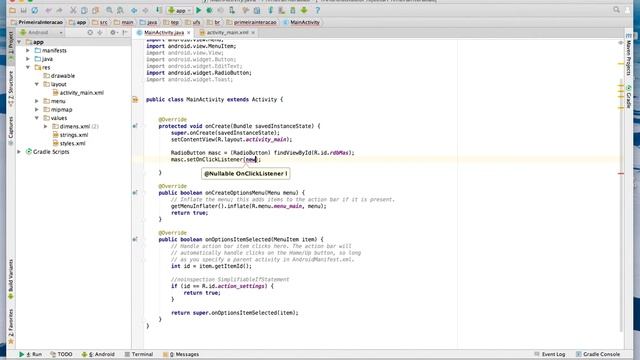Collapse the app module tree node

tap(19, 42)
